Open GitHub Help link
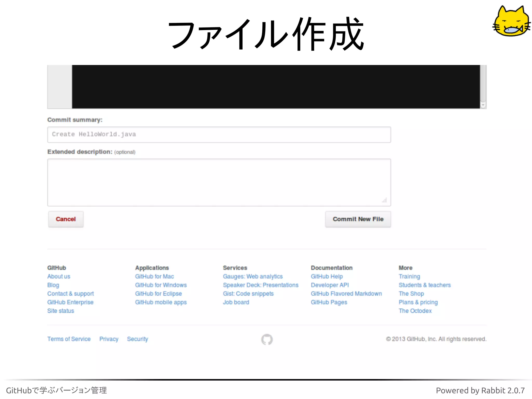Viewport: 532px width, 399px height. 327,276
